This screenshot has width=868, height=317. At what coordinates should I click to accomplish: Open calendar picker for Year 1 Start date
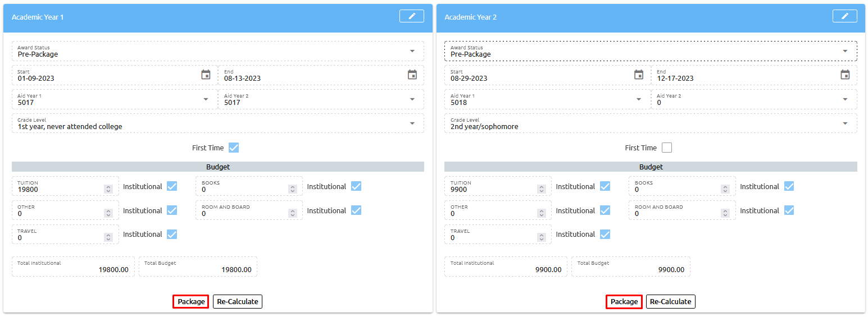(x=206, y=75)
